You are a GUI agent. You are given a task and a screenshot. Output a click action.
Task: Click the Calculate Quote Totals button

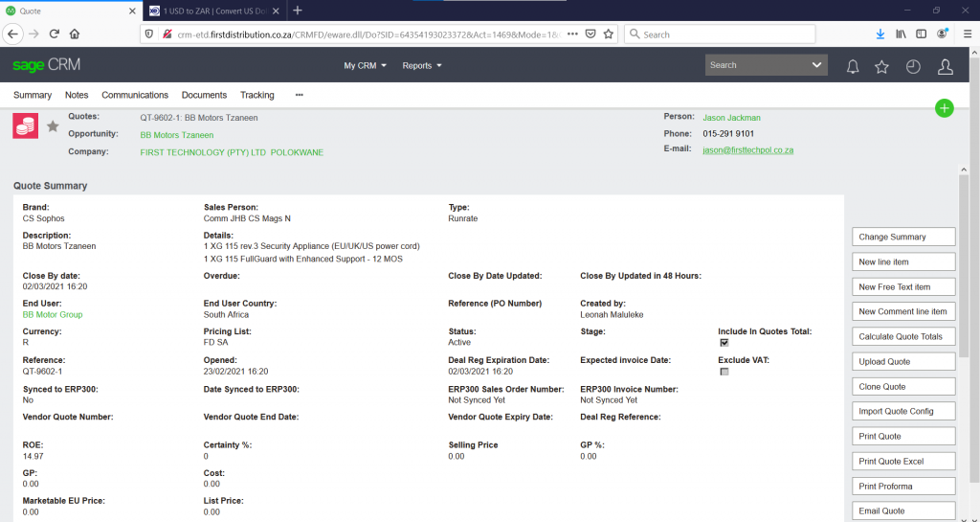(903, 336)
